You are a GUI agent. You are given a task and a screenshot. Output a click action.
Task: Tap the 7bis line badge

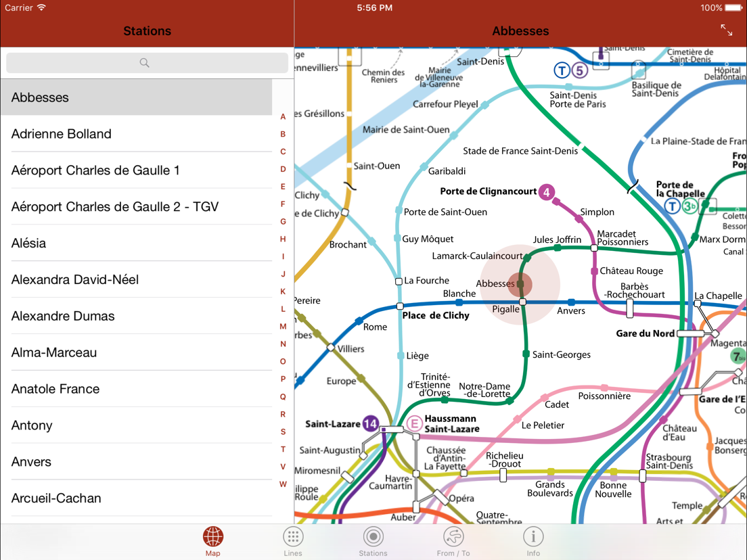click(738, 356)
